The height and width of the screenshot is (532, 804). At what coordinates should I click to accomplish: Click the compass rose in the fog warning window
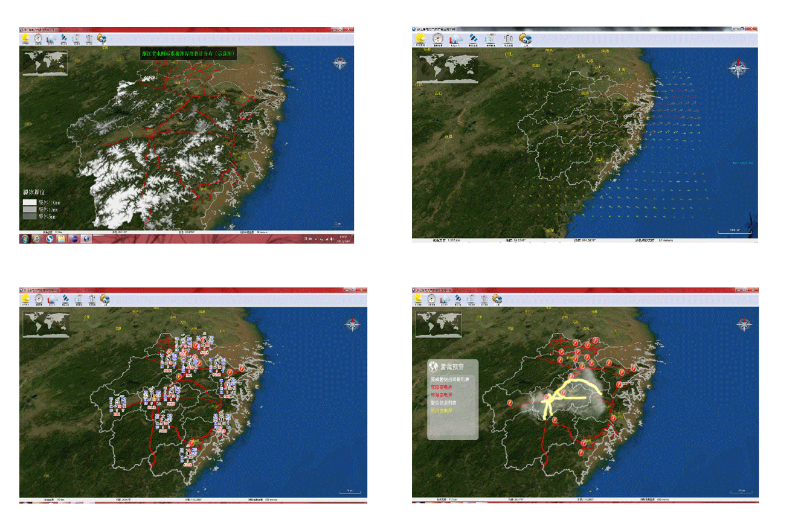point(743,324)
